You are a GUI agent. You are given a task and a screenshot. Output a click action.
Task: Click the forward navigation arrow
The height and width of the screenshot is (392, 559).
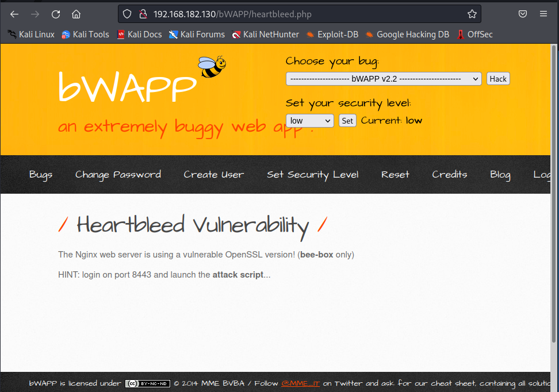tap(35, 14)
